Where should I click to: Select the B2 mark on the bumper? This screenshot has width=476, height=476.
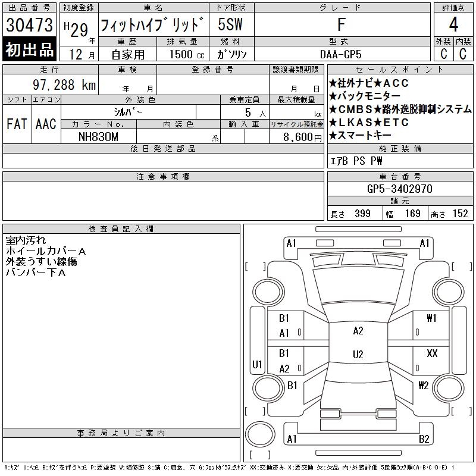424,439
